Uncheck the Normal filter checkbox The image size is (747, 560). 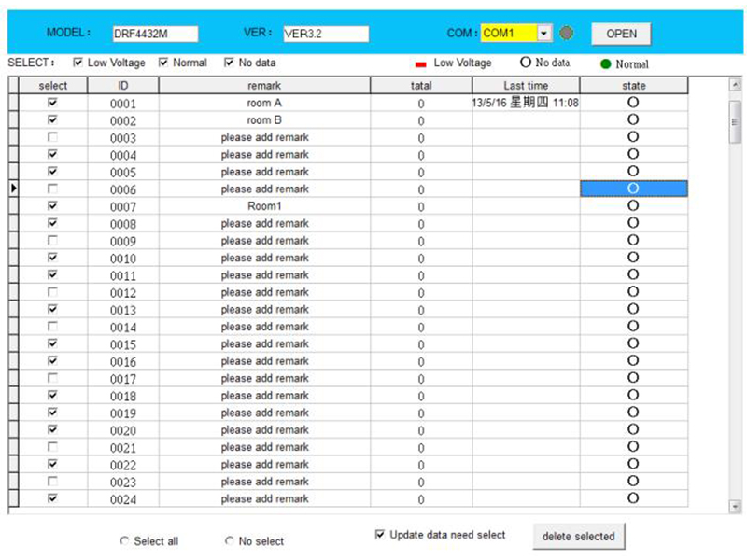pyautogui.click(x=163, y=63)
